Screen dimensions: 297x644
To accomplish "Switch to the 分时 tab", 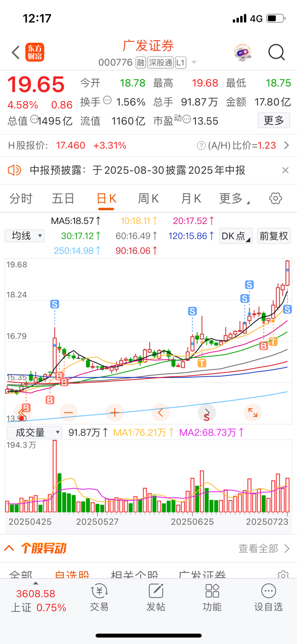I will 21,199.
